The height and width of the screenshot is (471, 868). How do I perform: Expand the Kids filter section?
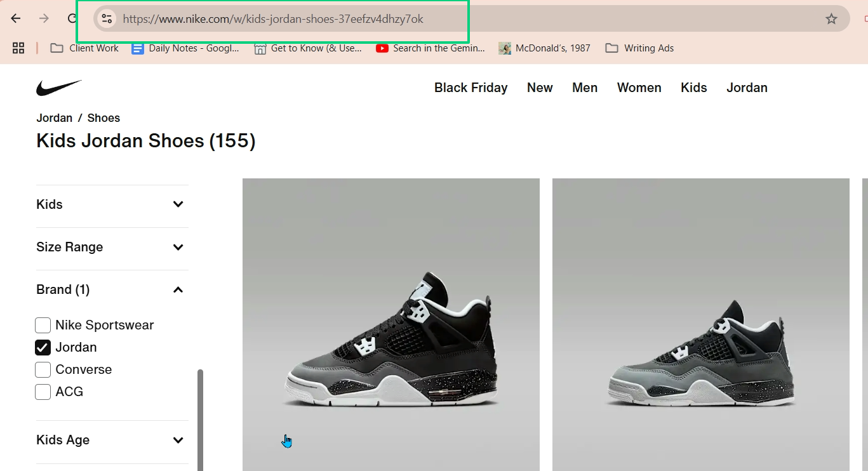pos(112,204)
